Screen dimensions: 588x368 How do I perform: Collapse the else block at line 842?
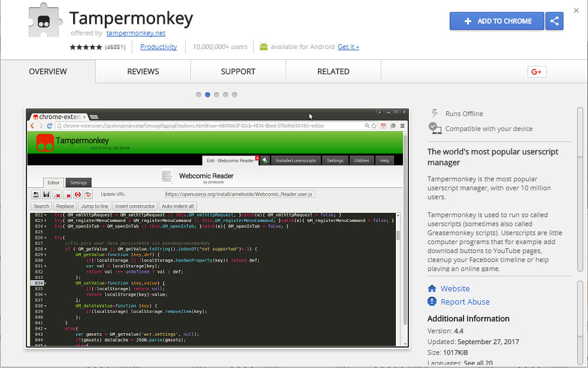click(46, 329)
